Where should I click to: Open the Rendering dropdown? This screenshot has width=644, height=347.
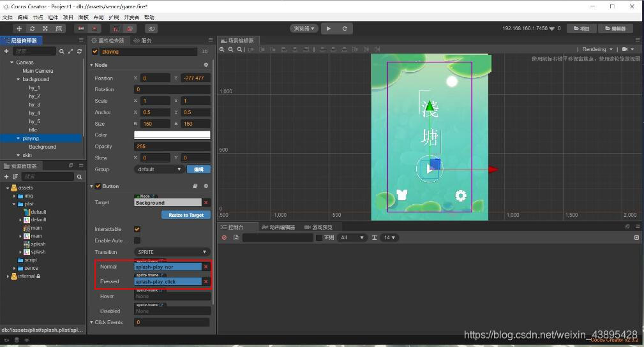[x=597, y=49]
